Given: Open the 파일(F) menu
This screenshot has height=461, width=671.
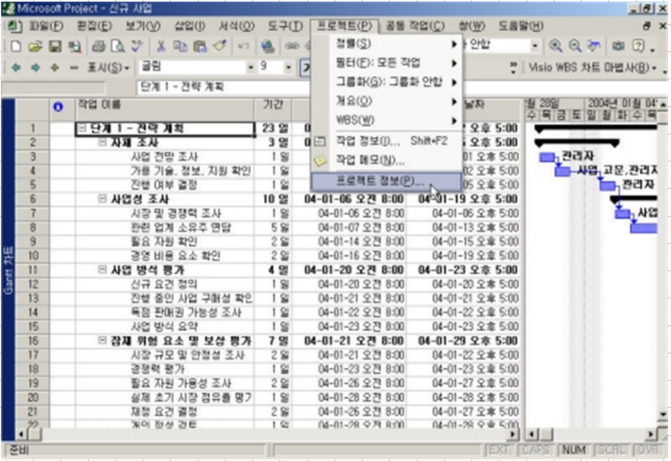Looking at the screenshot, I should [x=46, y=26].
